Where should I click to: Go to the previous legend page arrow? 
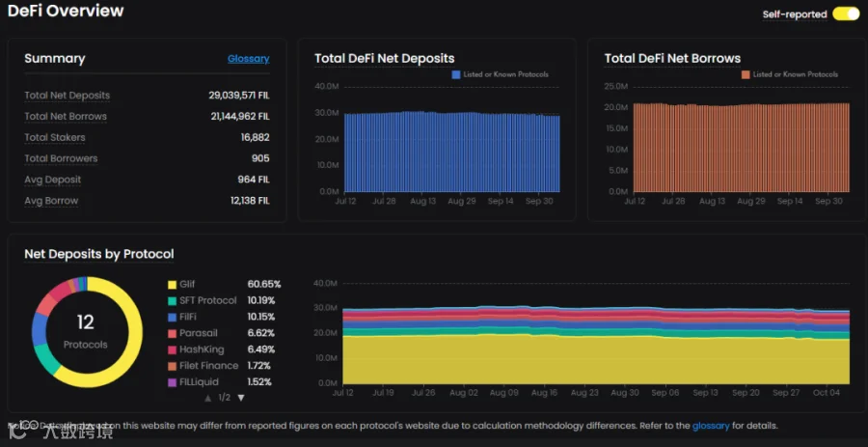pyautogui.click(x=208, y=398)
